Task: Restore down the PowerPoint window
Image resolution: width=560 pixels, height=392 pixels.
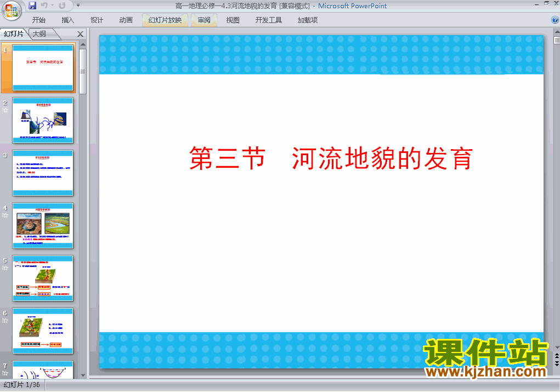Action: [546, 4]
